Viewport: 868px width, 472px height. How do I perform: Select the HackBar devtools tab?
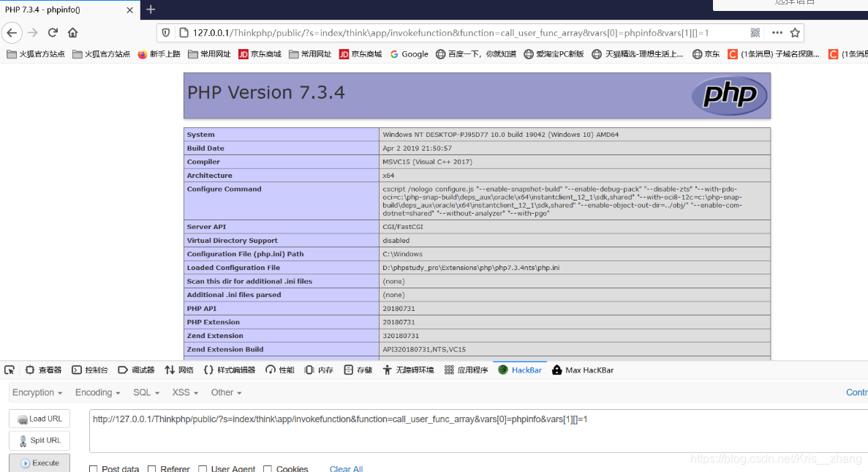(520, 370)
